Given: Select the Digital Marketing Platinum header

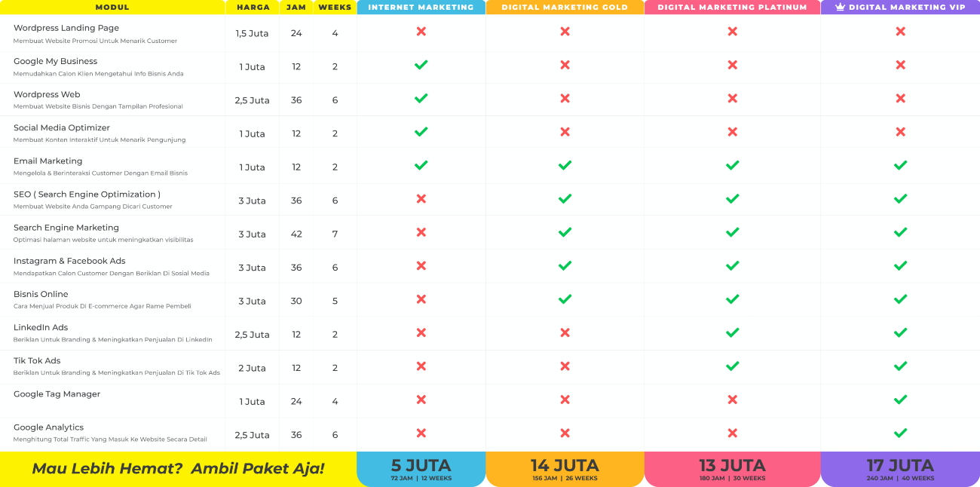Looking at the screenshot, I should tap(732, 8).
